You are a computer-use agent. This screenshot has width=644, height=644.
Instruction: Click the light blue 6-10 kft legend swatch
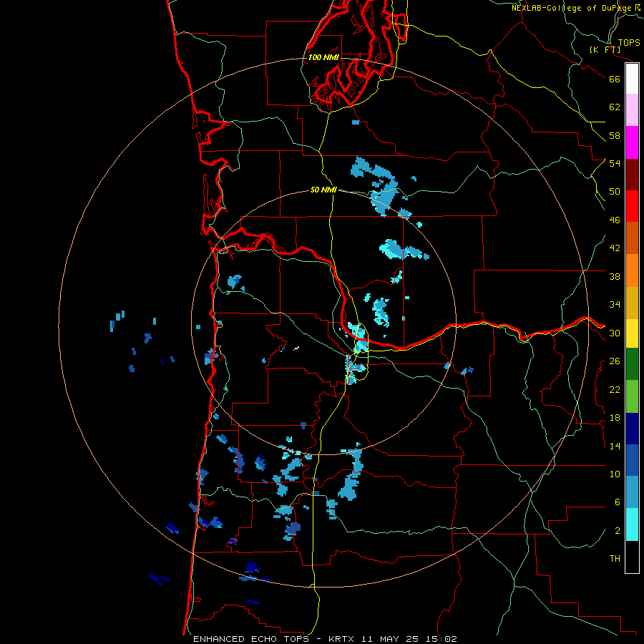[632, 492]
